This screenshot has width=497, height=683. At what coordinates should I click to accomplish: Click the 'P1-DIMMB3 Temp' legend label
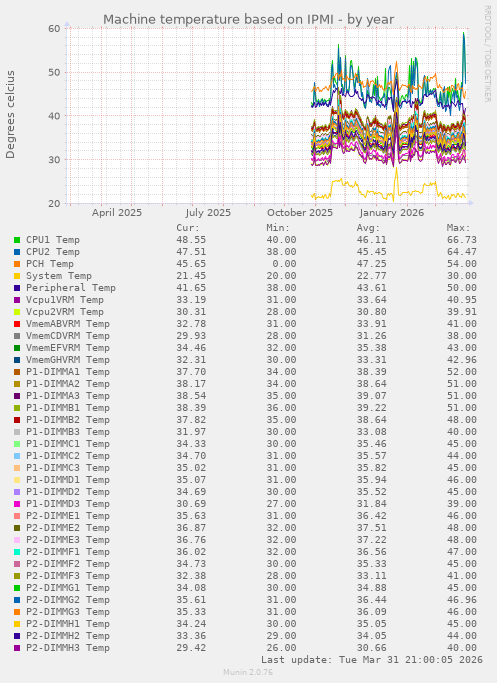click(x=68, y=432)
